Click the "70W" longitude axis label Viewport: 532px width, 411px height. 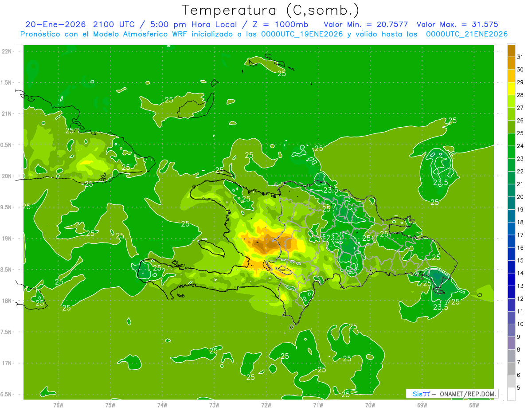(x=370, y=405)
